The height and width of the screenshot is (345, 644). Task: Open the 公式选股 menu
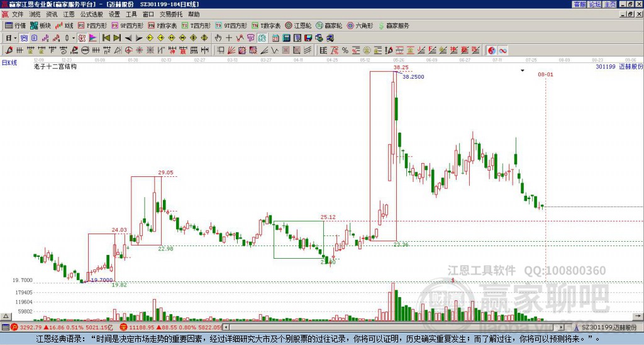point(92,14)
